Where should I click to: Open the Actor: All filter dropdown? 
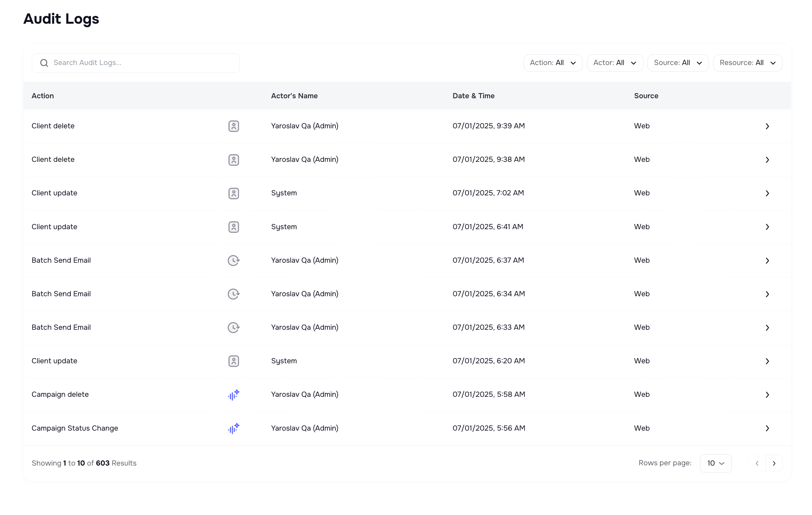(615, 63)
